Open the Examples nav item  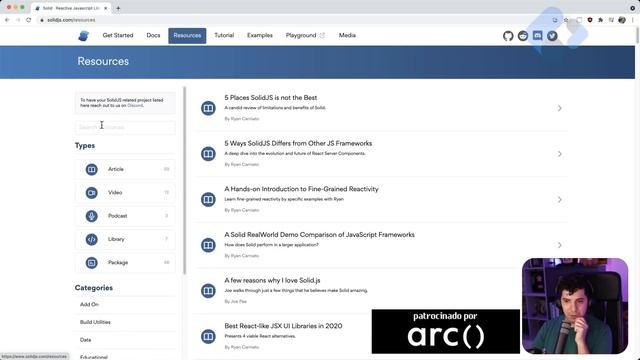(x=260, y=36)
